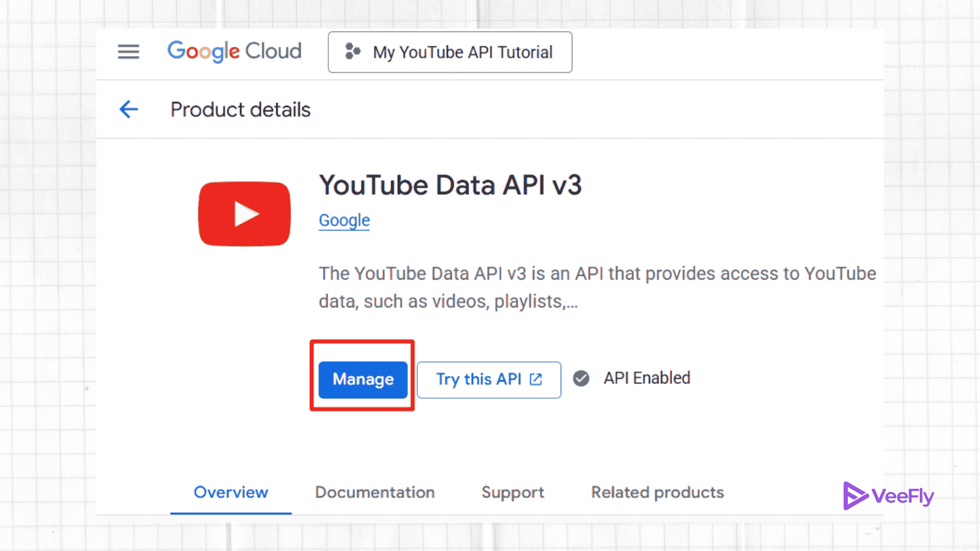
Task: Click the play triangle inside the YouTube icon
Action: 247,214
